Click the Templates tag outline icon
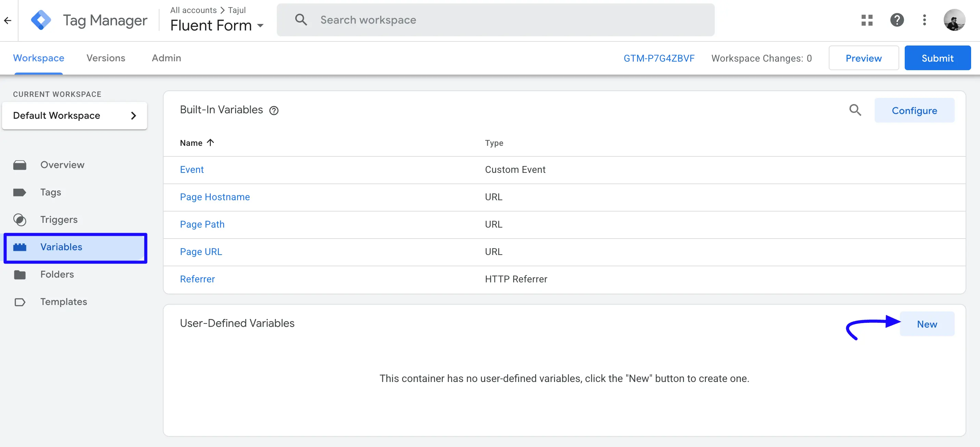The height and width of the screenshot is (447, 980). coord(20,302)
